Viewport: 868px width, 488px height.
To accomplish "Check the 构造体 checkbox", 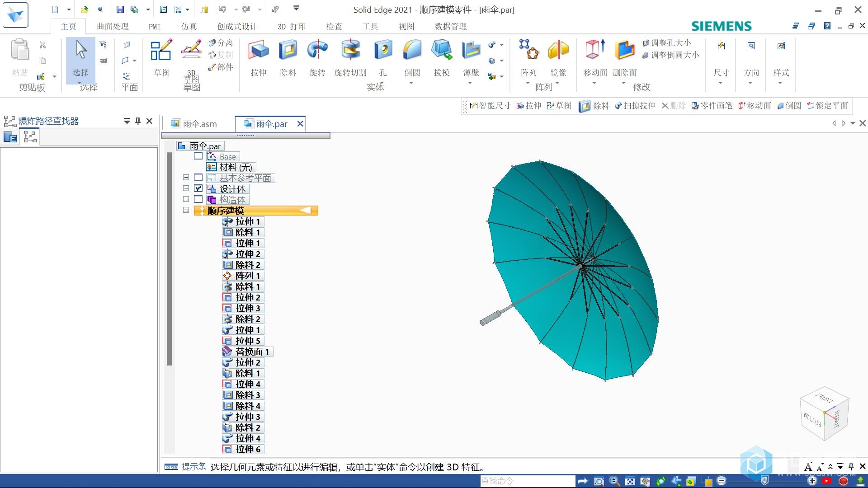I will pyautogui.click(x=198, y=199).
